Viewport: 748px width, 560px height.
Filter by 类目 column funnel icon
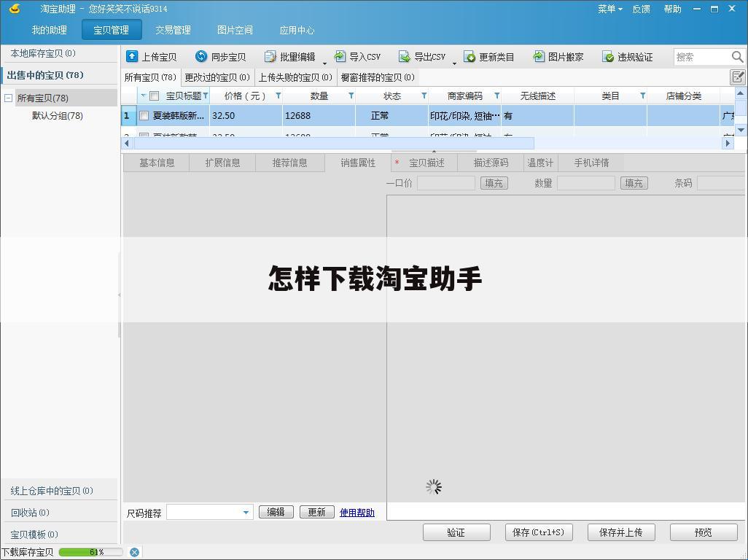pyautogui.click(x=642, y=96)
